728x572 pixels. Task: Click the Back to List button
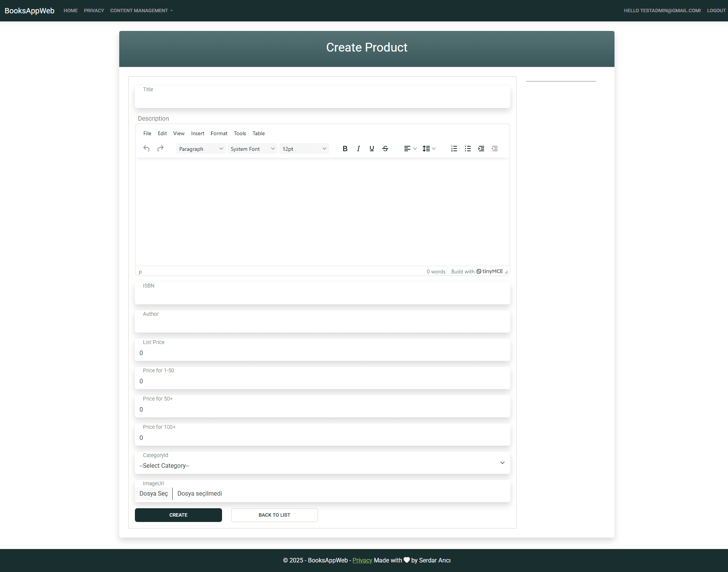(274, 515)
